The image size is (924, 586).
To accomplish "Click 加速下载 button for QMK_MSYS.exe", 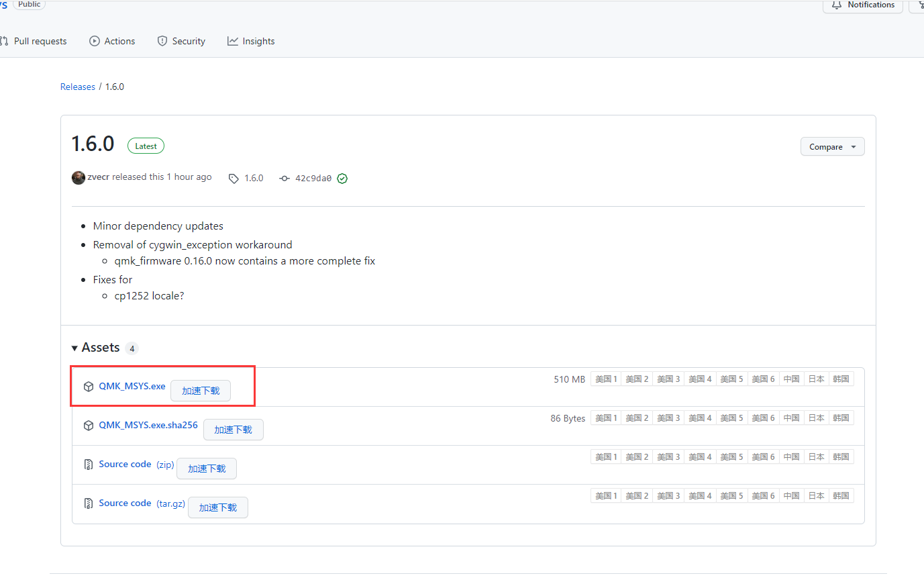I will pos(201,391).
